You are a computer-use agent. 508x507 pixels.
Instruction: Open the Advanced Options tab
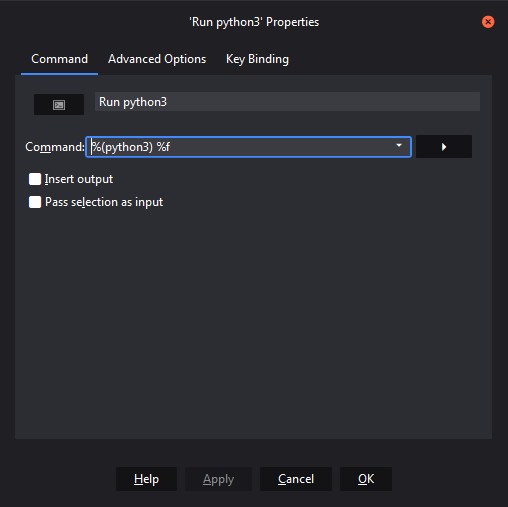[x=157, y=59]
